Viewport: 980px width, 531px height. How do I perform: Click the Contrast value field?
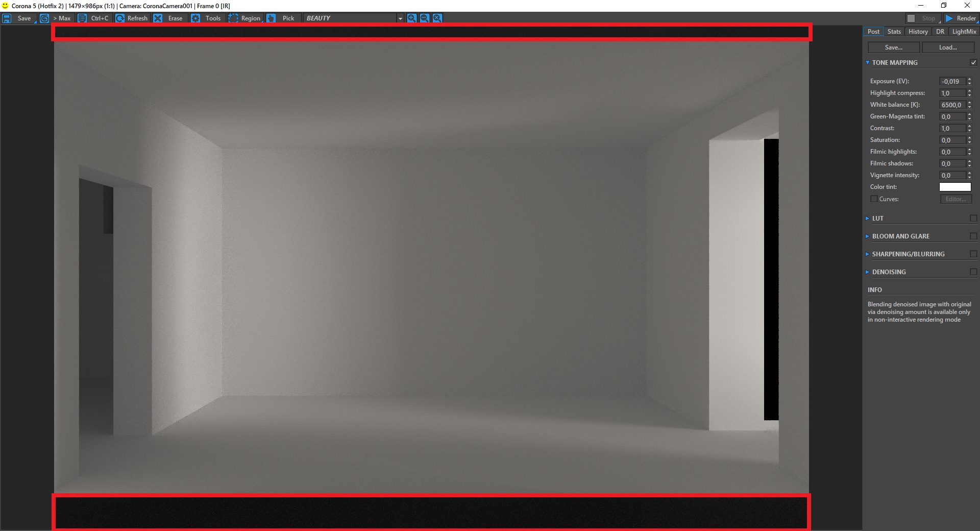pyautogui.click(x=952, y=128)
